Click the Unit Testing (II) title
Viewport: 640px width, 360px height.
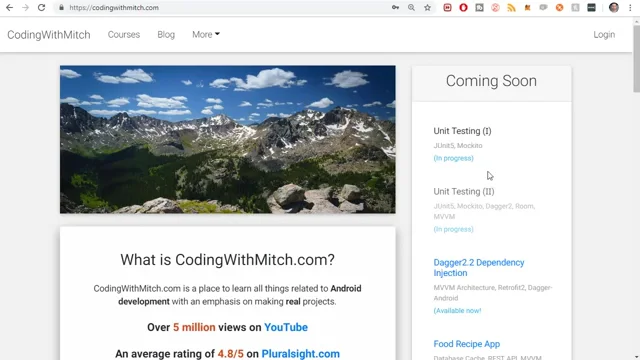click(x=464, y=191)
